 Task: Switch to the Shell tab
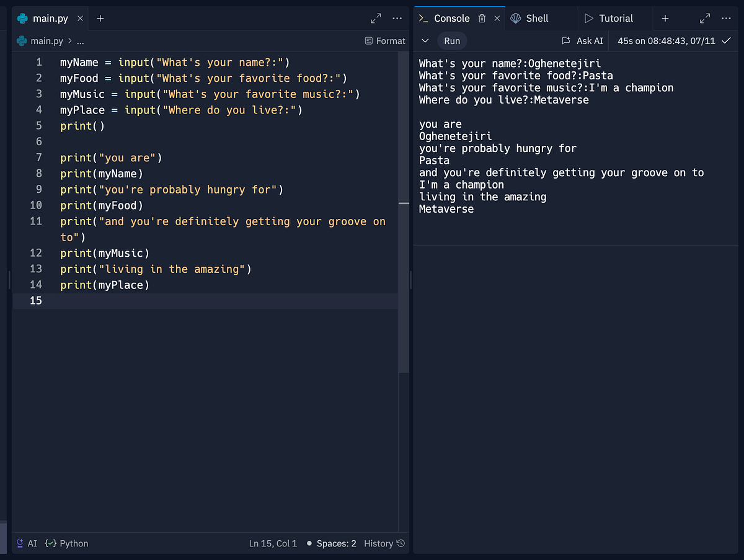tap(534, 18)
